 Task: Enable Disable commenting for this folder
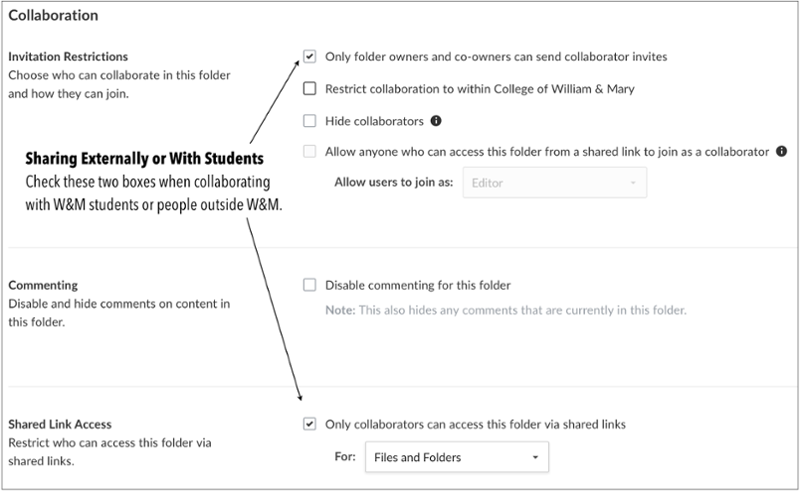(x=309, y=285)
